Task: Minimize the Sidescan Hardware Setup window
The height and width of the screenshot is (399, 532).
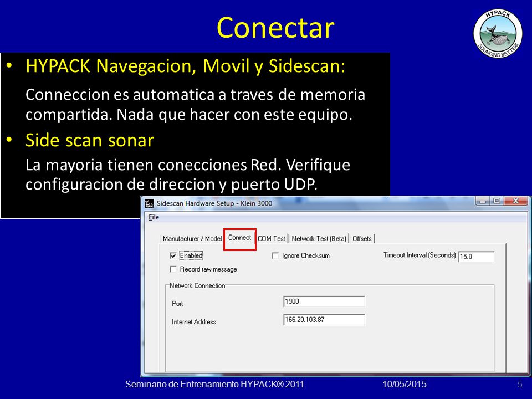Action: (483, 201)
